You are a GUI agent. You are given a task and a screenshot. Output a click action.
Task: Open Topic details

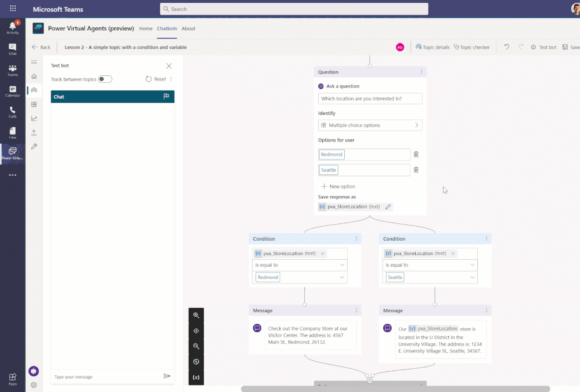point(433,48)
